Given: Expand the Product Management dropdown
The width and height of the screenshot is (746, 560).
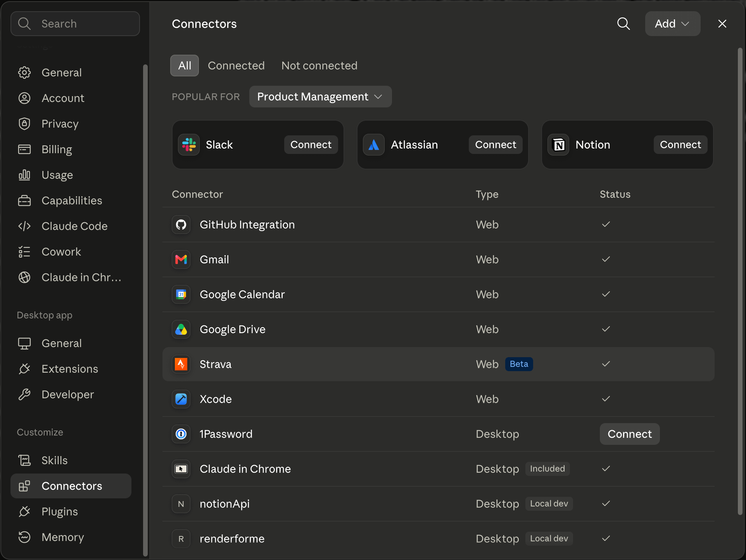Looking at the screenshot, I should (320, 97).
